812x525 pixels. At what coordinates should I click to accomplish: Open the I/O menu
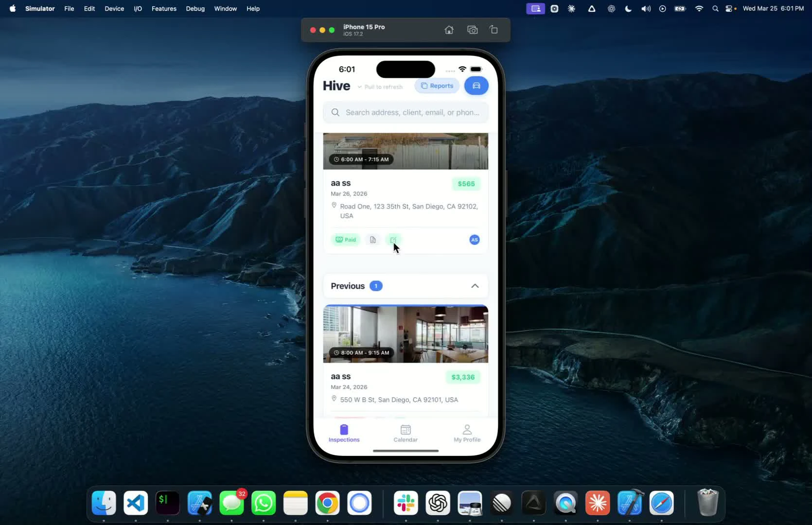click(138, 9)
